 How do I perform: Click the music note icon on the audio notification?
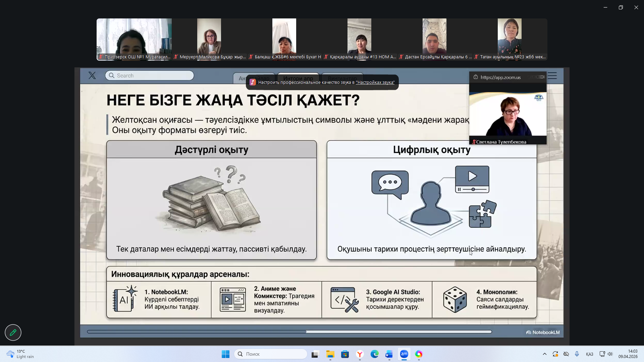253,82
